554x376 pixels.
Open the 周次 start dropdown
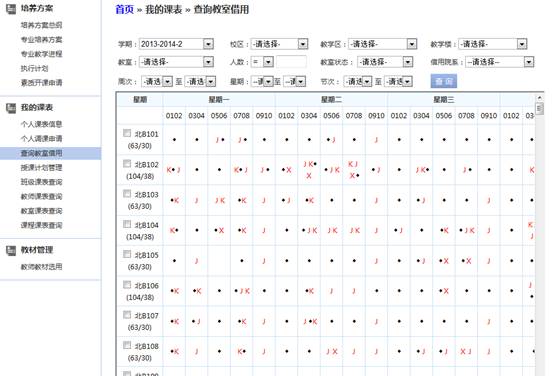coord(157,82)
